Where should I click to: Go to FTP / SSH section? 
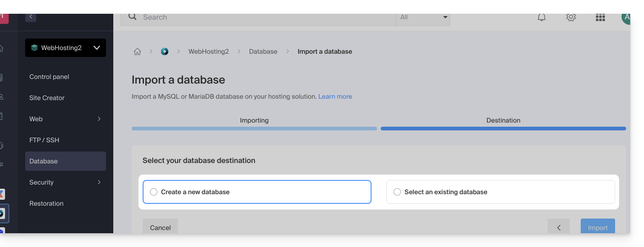pos(44,140)
